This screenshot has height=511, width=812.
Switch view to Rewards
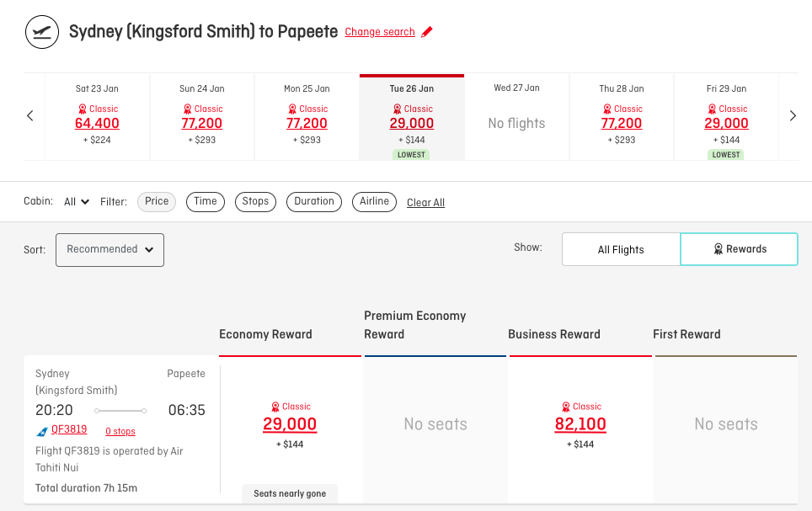[739, 249]
